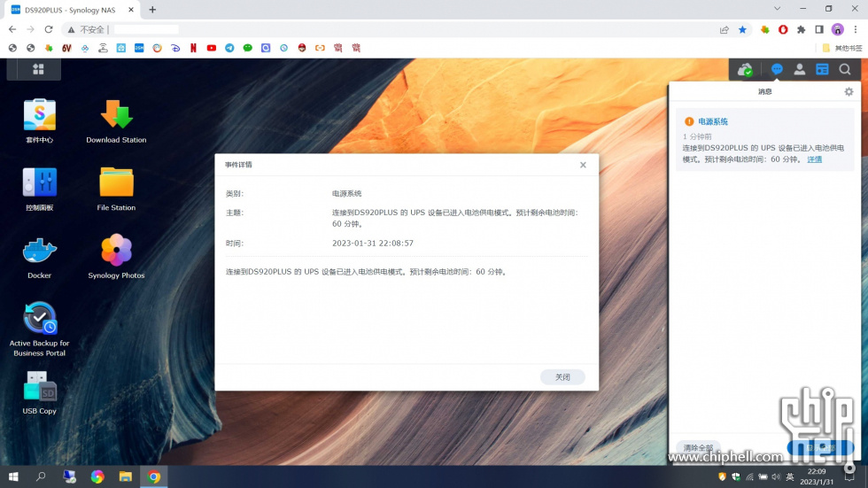Open Chrome extensions puzzle icon

coord(801,30)
